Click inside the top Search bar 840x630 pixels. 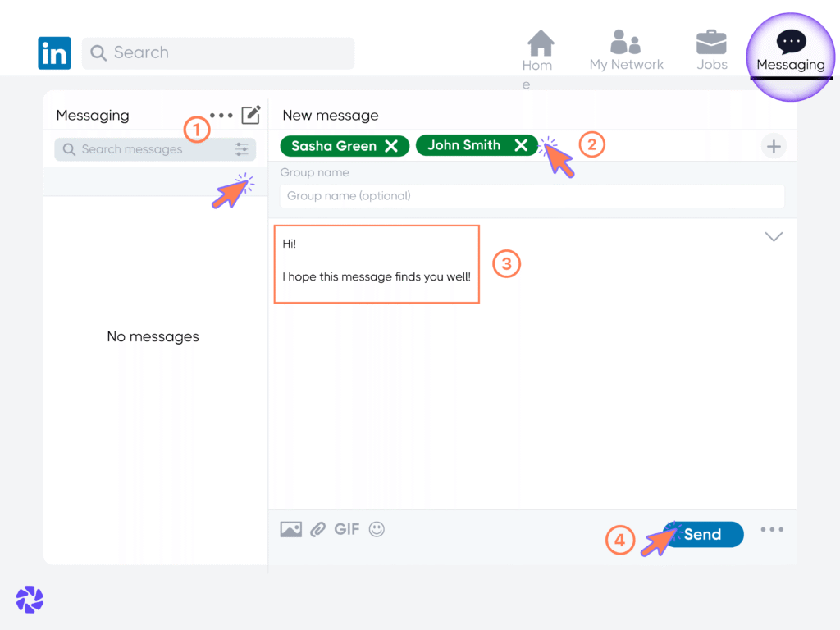tap(217, 52)
